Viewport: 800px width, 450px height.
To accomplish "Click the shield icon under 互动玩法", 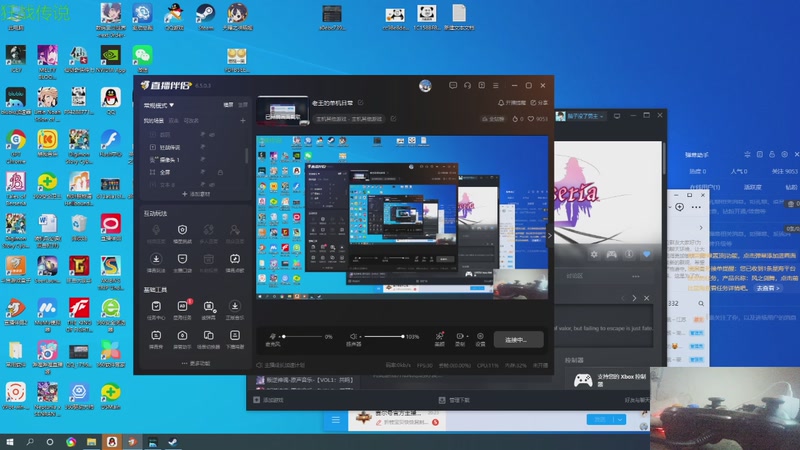I will 182,230.
